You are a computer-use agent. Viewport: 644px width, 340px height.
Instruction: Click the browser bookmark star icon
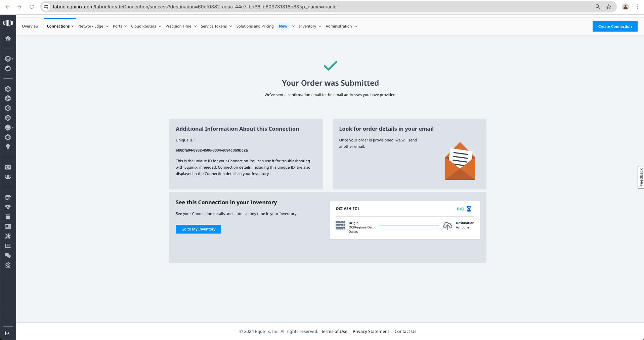609,6
